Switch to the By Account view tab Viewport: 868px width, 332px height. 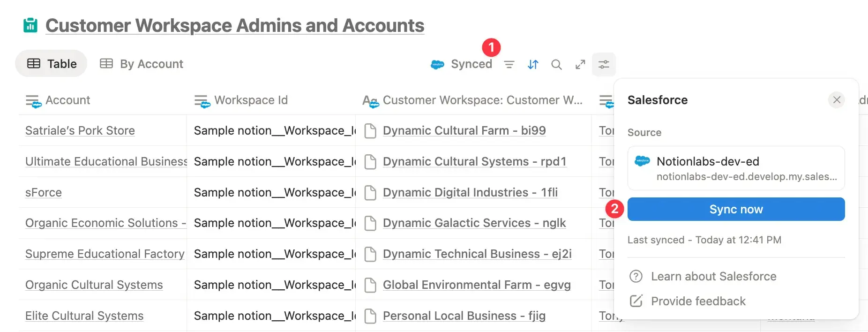pyautogui.click(x=142, y=64)
